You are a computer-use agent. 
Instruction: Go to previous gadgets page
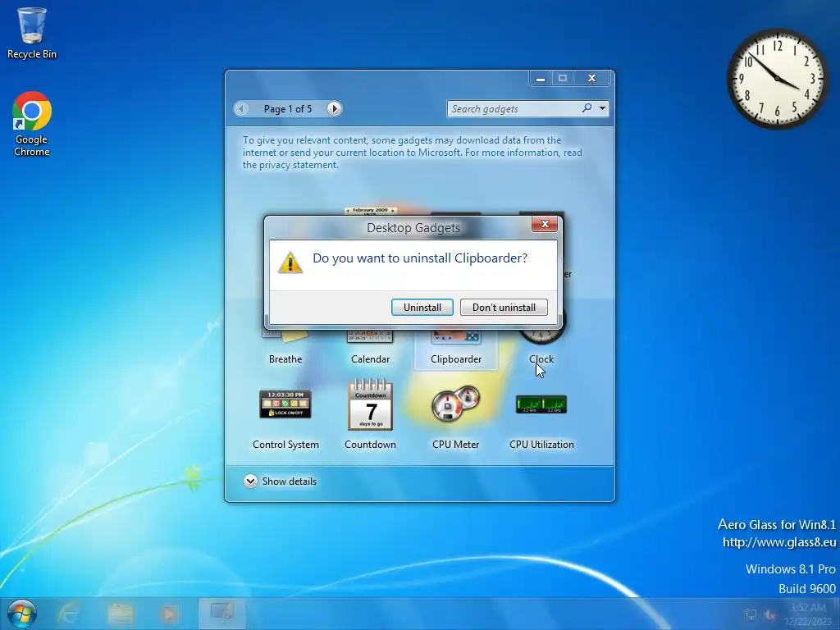click(242, 109)
